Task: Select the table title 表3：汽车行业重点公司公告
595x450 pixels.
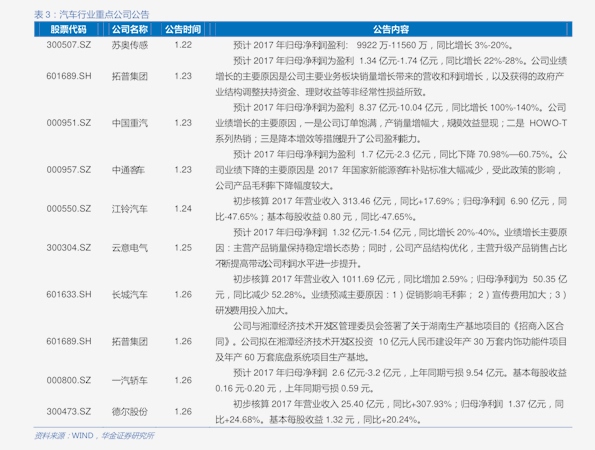Action: coord(91,14)
